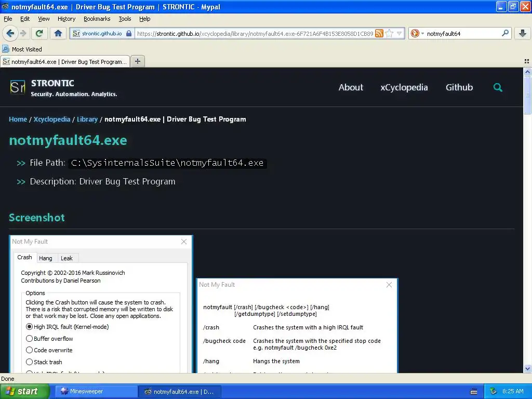
Task: Click the page scrollbar up arrow
Action: 527,72
